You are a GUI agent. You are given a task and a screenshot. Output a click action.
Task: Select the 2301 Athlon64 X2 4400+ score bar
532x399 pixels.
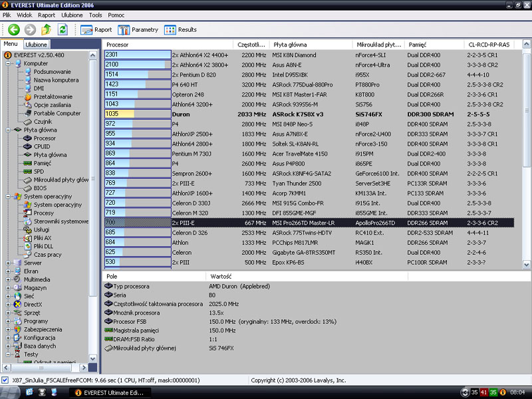click(x=138, y=55)
